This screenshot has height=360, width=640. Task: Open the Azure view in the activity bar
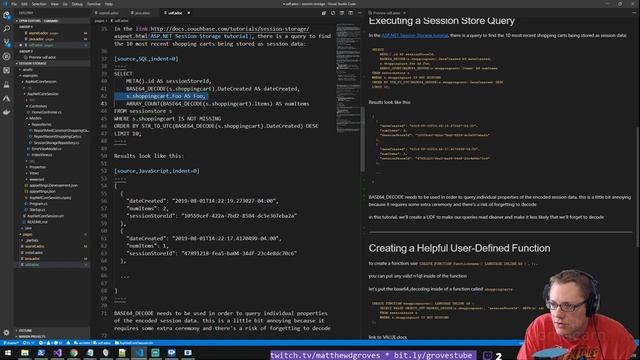click(x=7, y=98)
